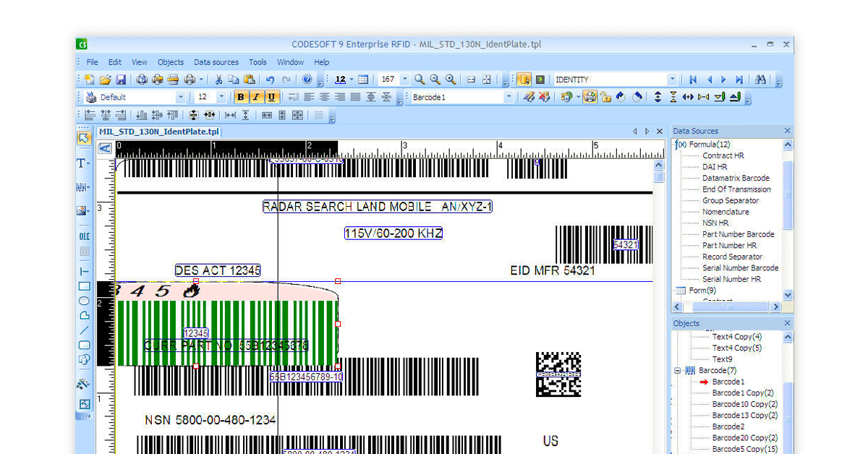Choose the Text tool in left toolbox
Viewport: 868px width, 454px height.
[82, 163]
